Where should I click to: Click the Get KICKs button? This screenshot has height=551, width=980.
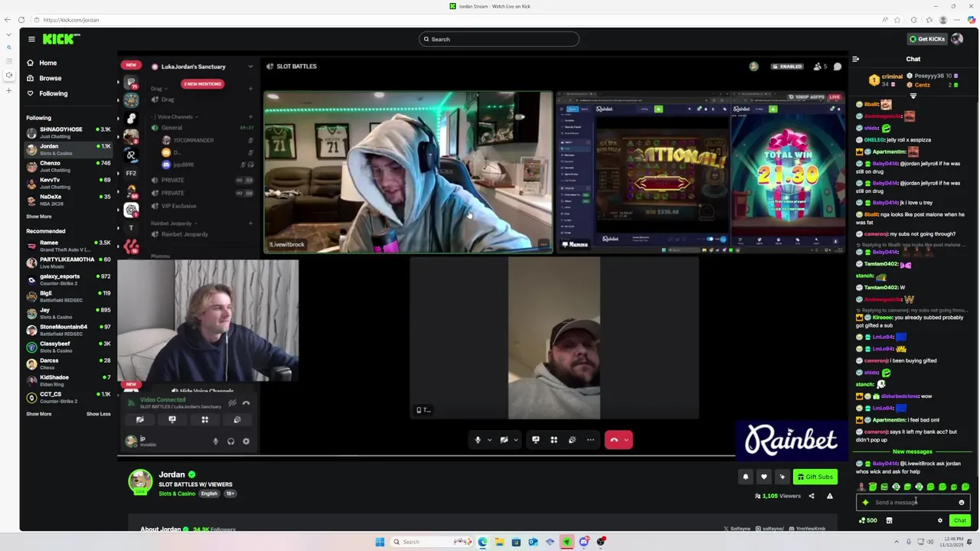pos(926,39)
